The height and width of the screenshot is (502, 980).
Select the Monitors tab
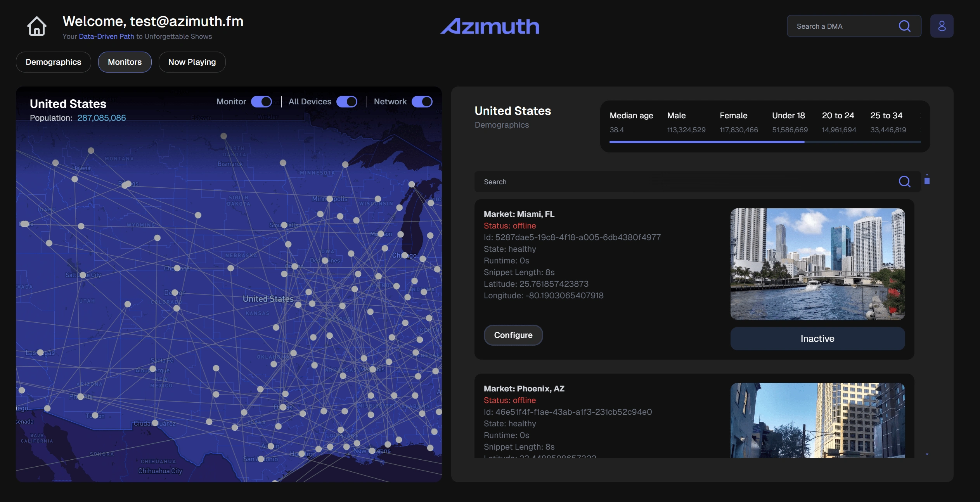tap(125, 62)
